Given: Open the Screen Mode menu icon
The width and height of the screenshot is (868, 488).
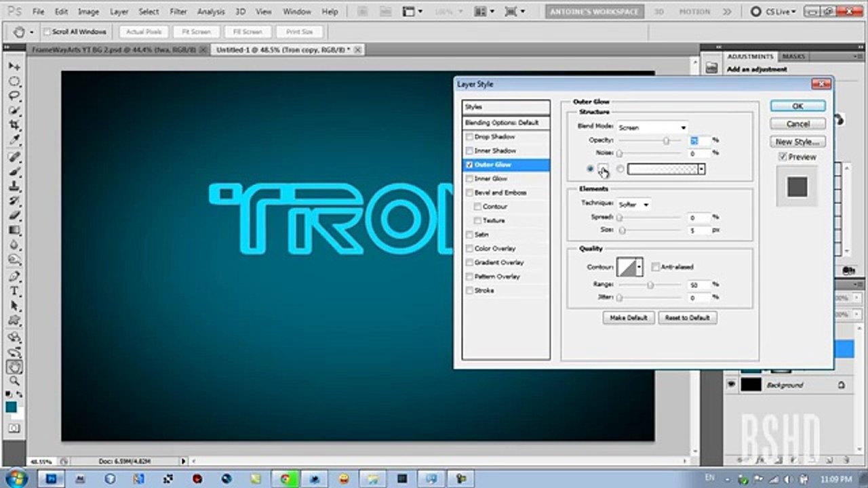Looking at the screenshot, I should [x=515, y=12].
